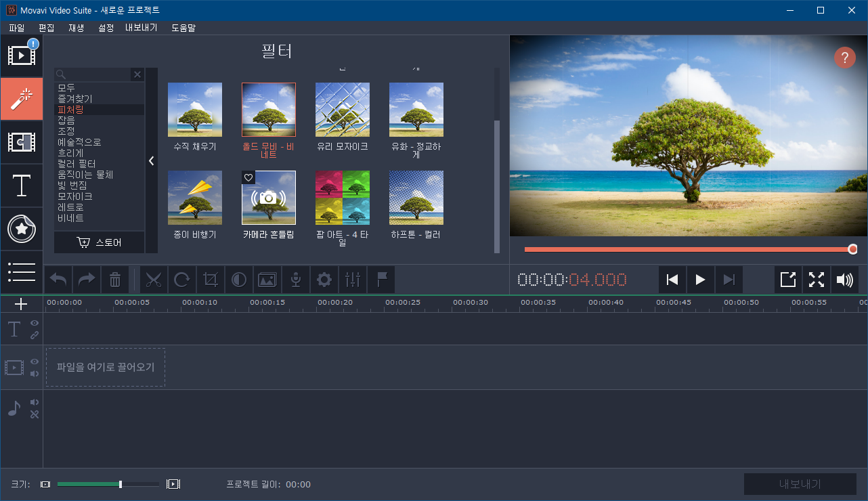Click the red help question mark
The width and height of the screenshot is (868, 501).
pos(844,58)
